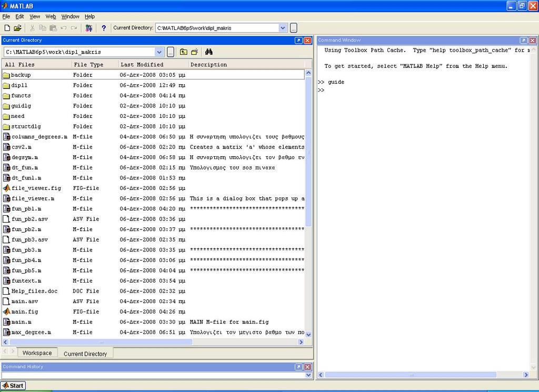Open the Edit menu
Image resolution: width=539 pixels, height=392 pixels.
click(19, 16)
